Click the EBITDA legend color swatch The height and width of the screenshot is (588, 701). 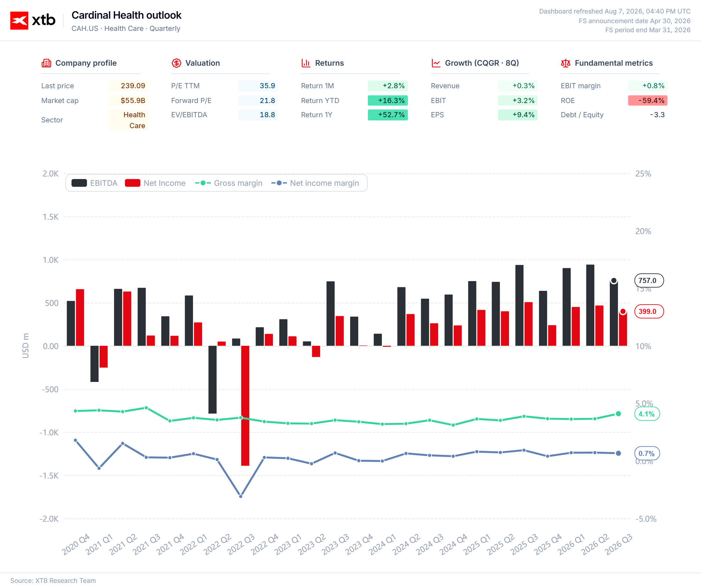(79, 183)
